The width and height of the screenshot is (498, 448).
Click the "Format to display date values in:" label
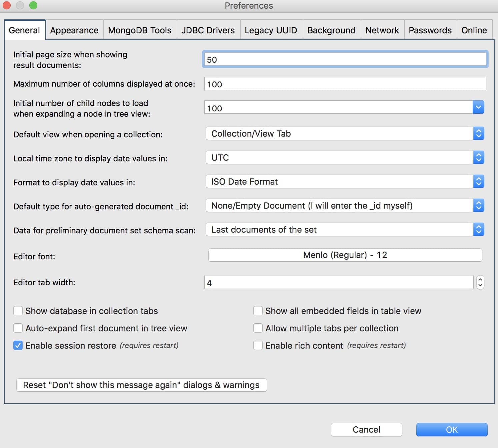[x=74, y=182]
